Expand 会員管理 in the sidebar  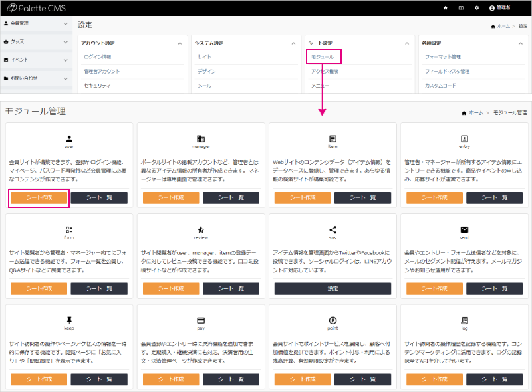click(36, 23)
